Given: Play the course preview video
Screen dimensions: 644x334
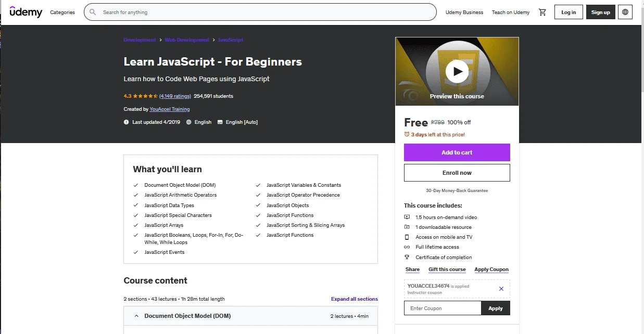Looking at the screenshot, I should [x=457, y=71].
